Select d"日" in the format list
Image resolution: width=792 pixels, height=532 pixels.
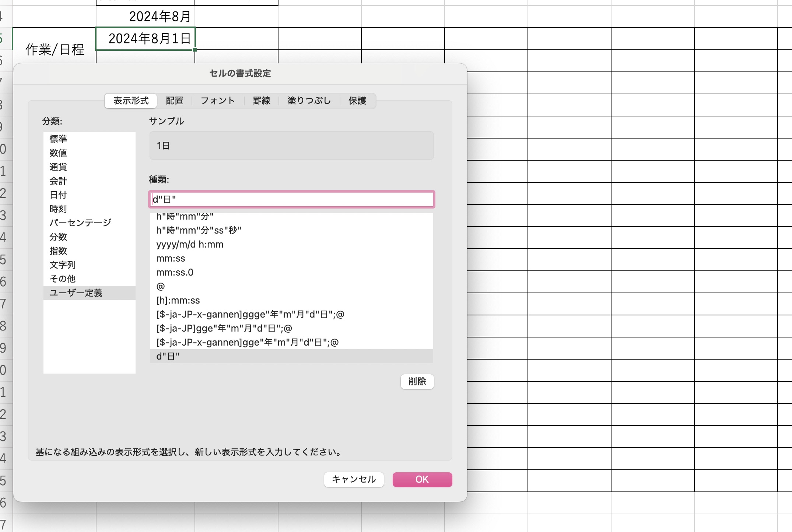(x=292, y=356)
